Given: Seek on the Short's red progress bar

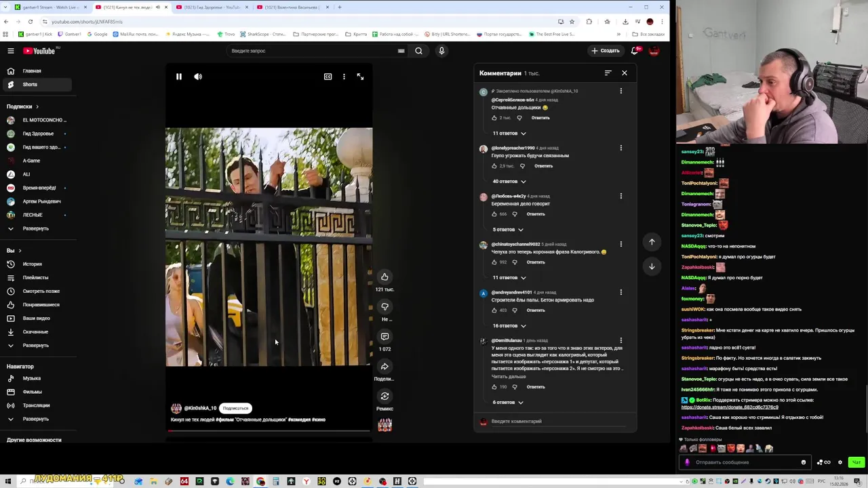Looking at the screenshot, I should 269,430.
